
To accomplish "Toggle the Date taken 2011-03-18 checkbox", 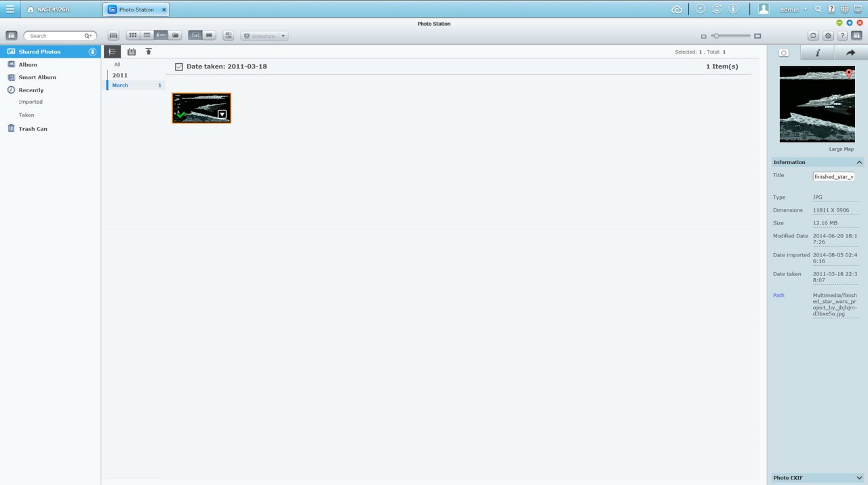I will pos(179,66).
